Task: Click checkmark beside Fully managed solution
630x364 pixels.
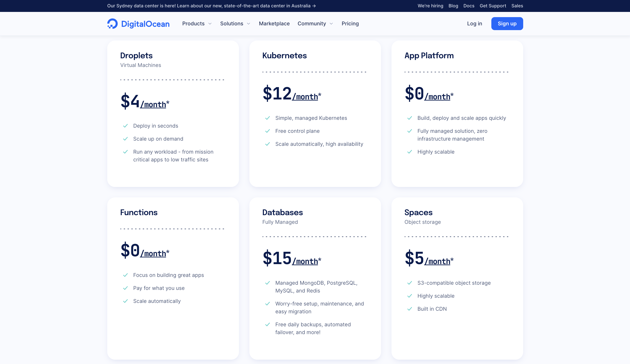Action: (x=410, y=131)
